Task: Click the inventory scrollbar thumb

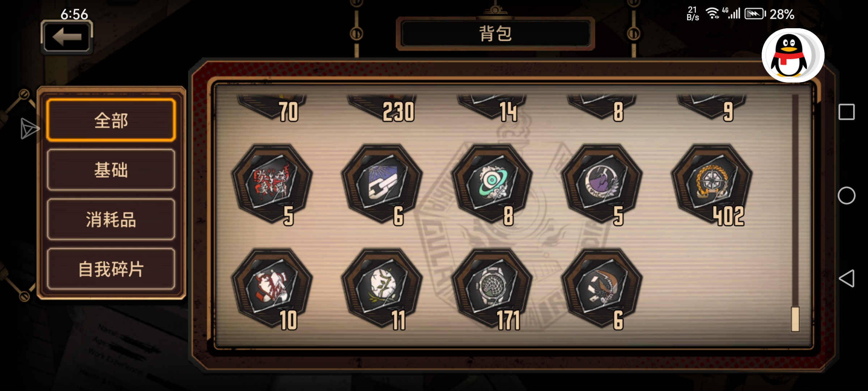Action: click(x=795, y=319)
